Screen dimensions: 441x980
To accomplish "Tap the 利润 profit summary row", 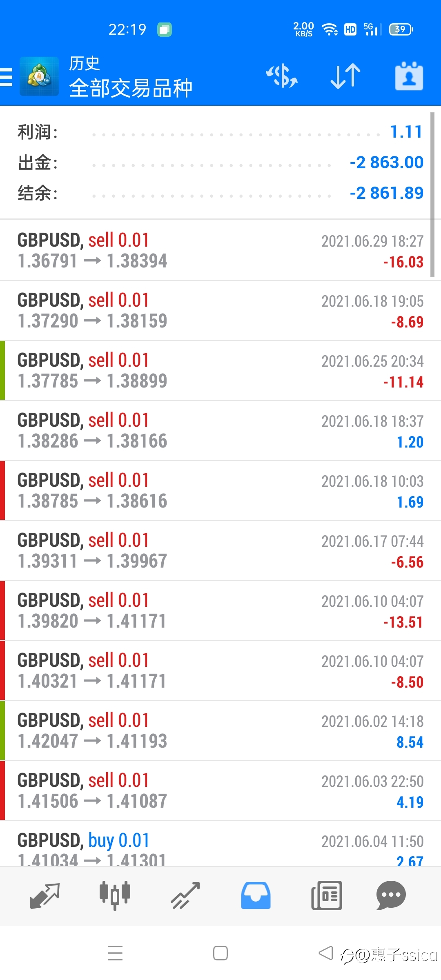I will pos(220,132).
